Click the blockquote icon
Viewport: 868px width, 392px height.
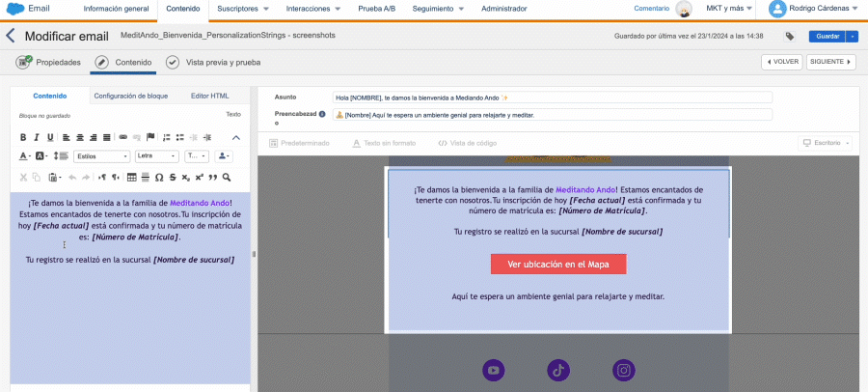coord(212,178)
